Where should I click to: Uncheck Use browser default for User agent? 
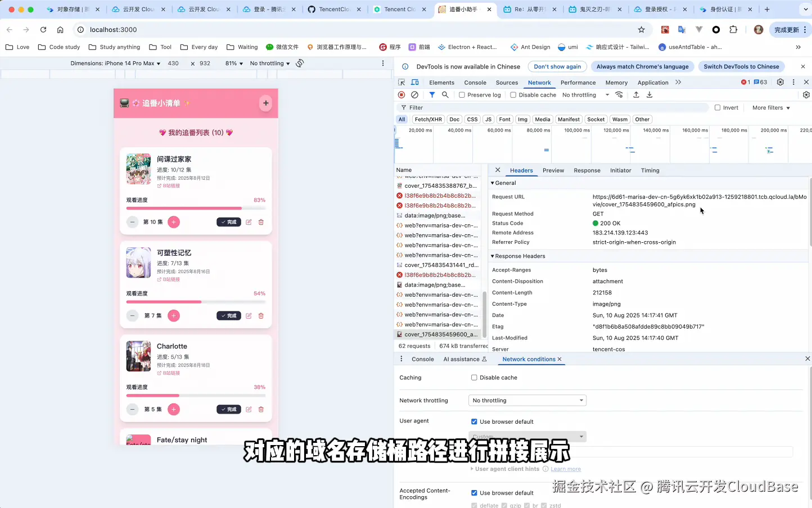click(474, 421)
